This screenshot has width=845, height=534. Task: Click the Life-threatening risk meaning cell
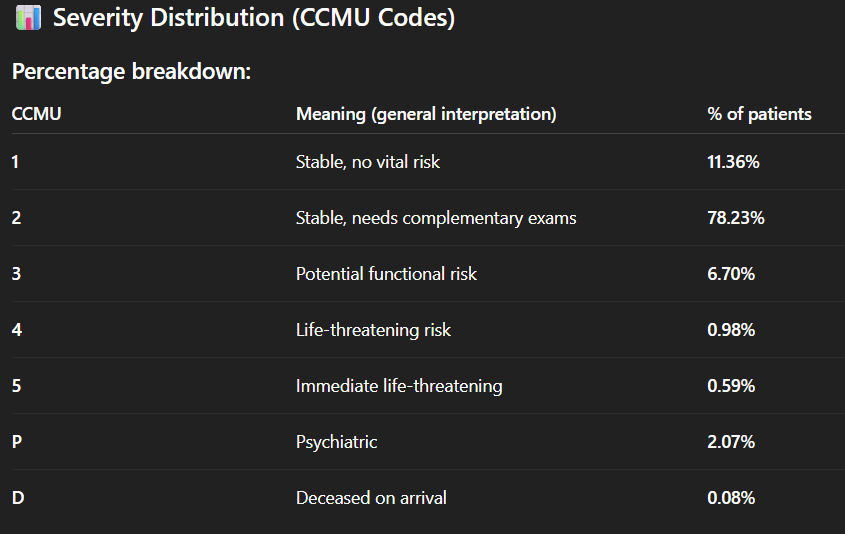pyautogui.click(x=373, y=330)
